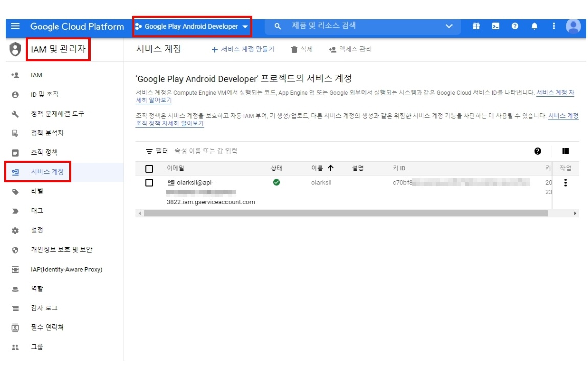The image size is (588, 392).
Task: Open the three-dot actions menu for olarksil
Action: [x=565, y=183]
